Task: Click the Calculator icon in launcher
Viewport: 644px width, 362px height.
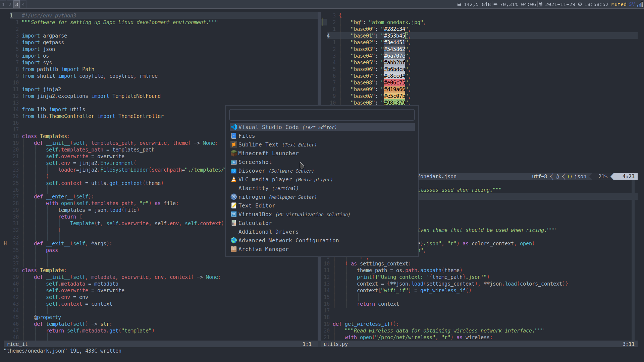Action: (234, 223)
